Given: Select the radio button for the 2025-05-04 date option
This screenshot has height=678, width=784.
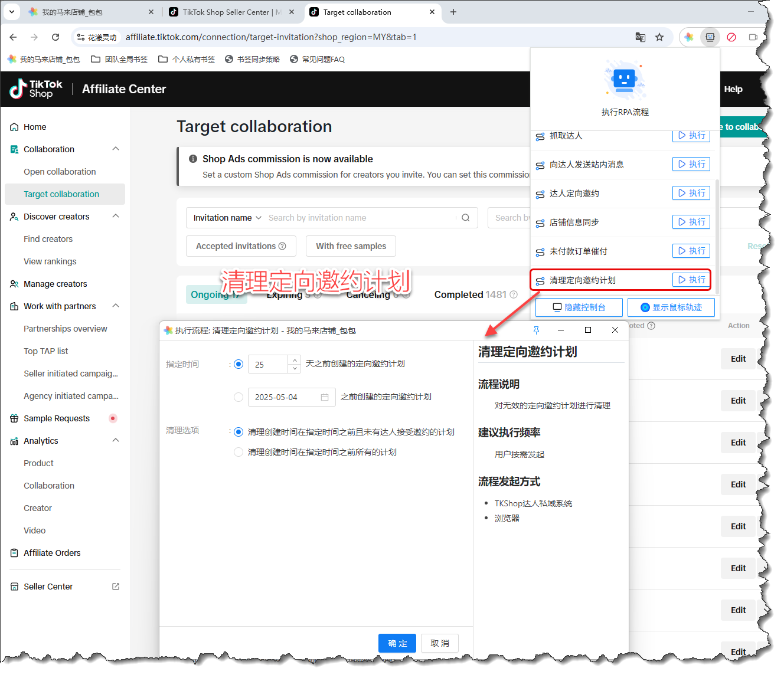Looking at the screenshot, I should coord(239,397).
